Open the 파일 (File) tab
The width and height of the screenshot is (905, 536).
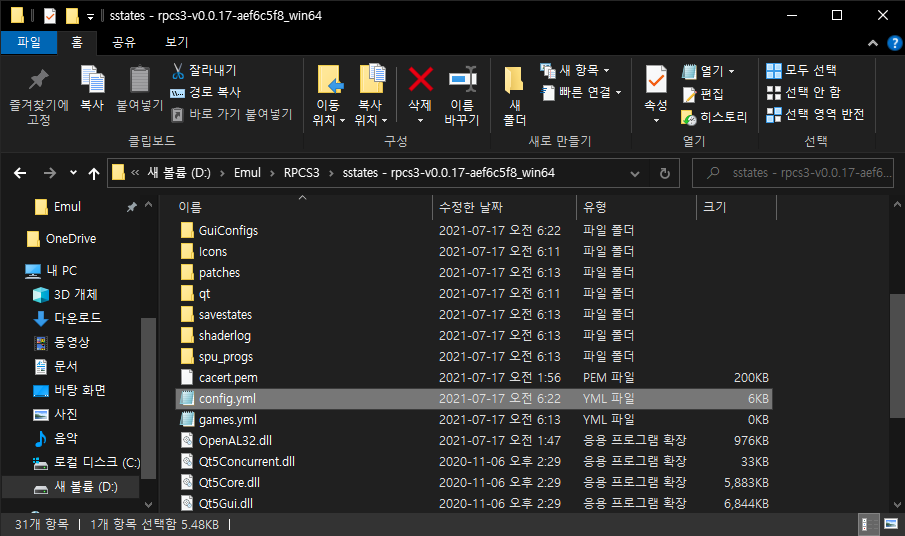(29, 42)
